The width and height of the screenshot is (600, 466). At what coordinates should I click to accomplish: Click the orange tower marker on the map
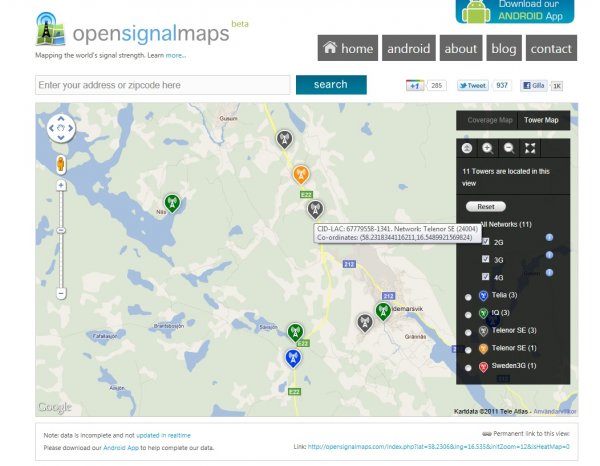click(301, 174)
